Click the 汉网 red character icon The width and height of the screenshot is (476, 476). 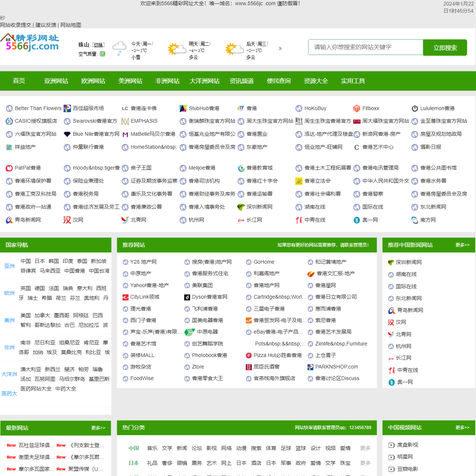coord(67,220)
